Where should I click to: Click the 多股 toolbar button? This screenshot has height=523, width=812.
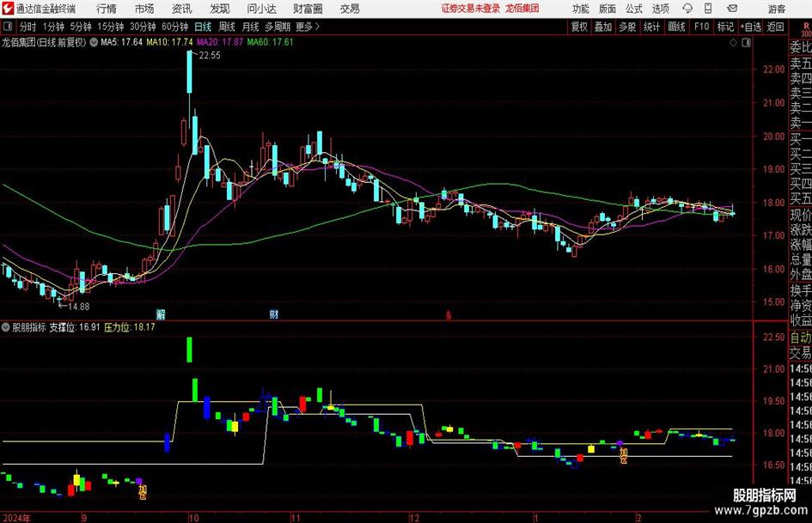point(627,27)
